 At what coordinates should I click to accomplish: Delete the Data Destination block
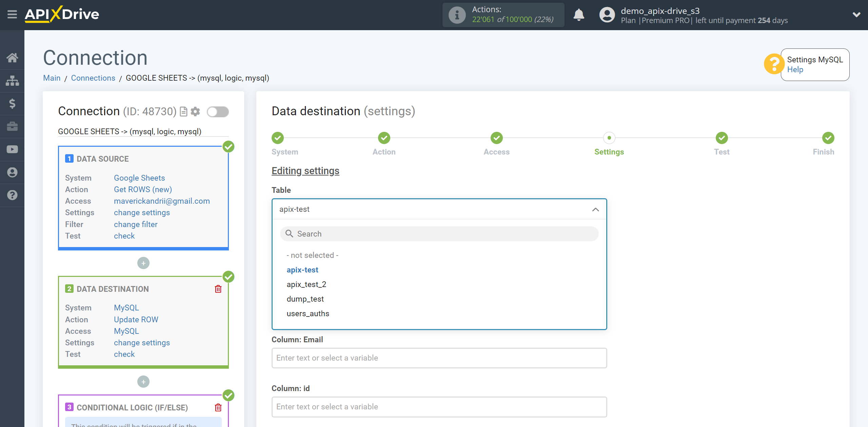[x=218, y=289]
